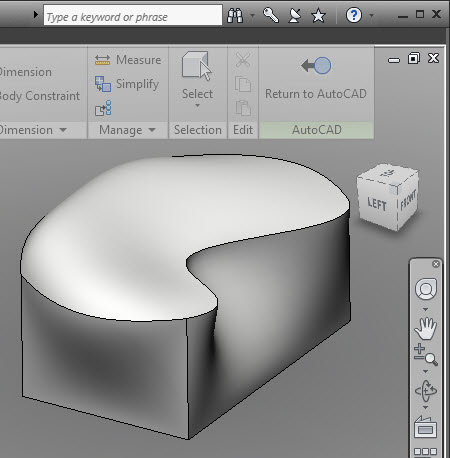
Task: Expand the arrow left of search field
Action: pos(35,14)
